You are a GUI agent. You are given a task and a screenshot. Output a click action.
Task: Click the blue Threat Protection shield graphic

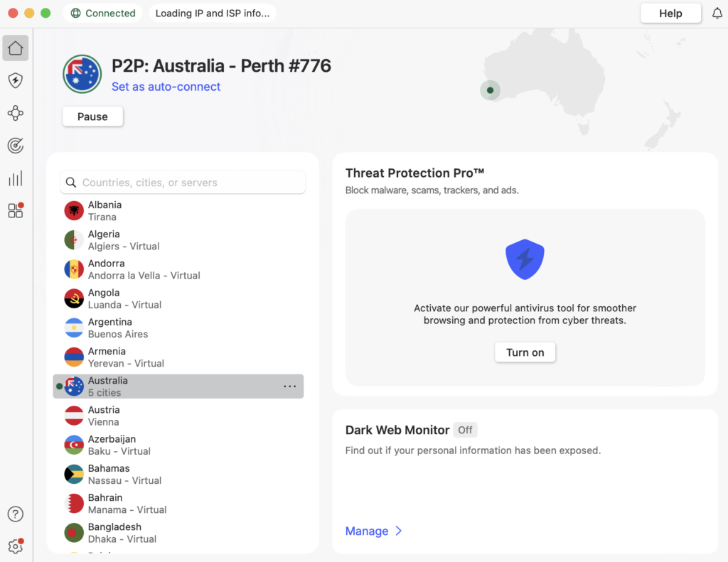click(x=525, y=259)
